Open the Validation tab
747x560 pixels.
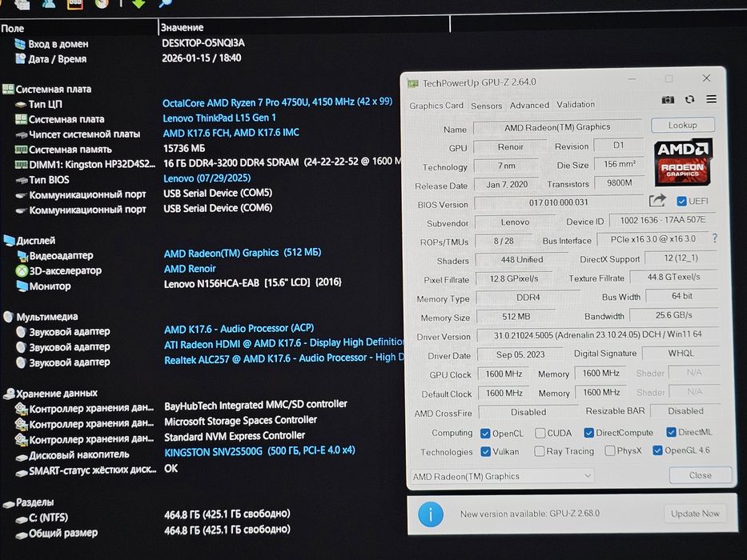coord(576,104)
